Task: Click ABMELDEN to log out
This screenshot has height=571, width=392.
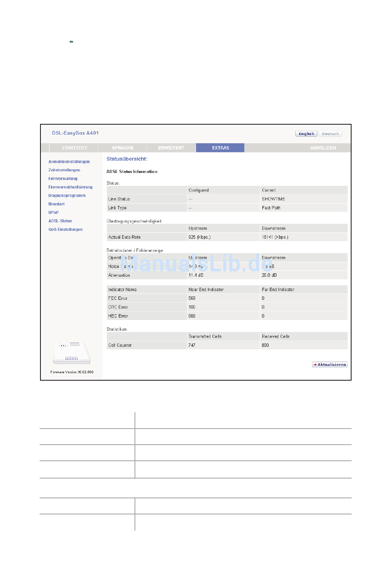Action: 323,148
